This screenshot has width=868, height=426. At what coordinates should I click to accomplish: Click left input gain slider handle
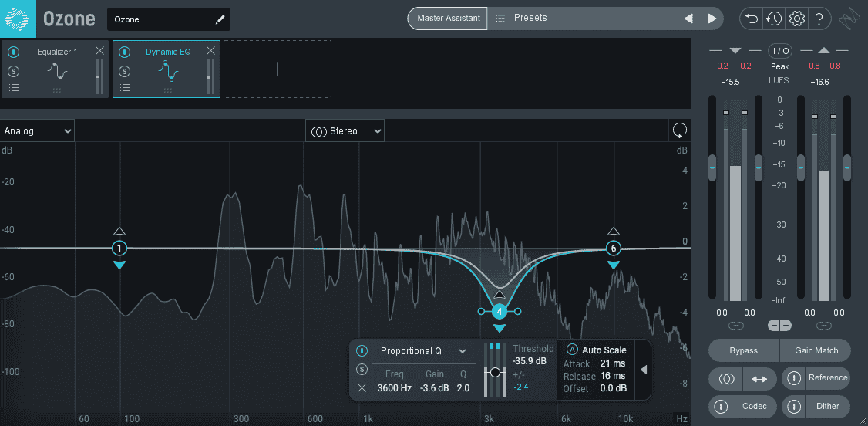712,167
